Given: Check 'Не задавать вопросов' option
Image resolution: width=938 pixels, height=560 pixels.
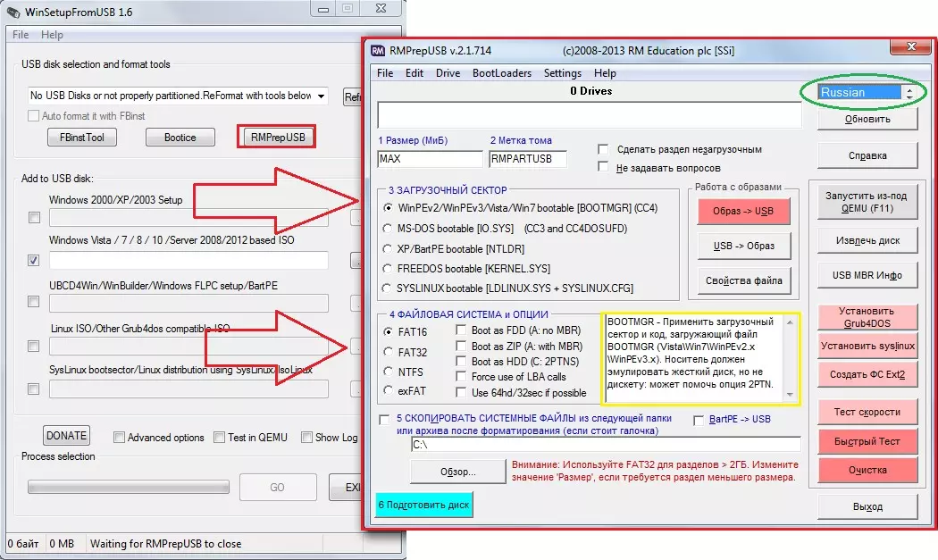Looking at the screenshot, I should click(x=603, y=167).
